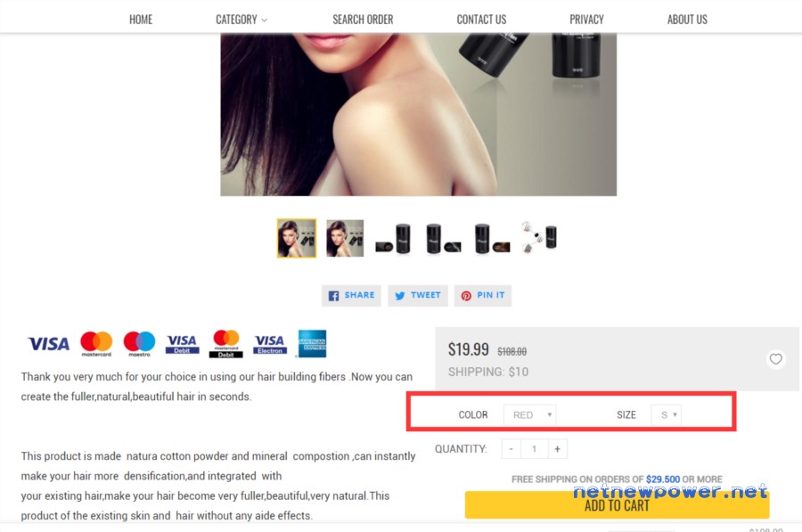
Task: Click the quantity input field
Action: point(534,449)
